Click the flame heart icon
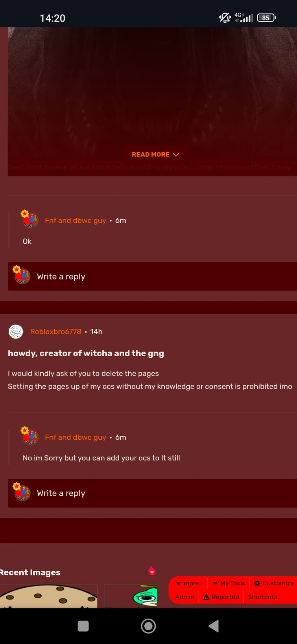Screen dimensions: 297x644 click(x=152, y=571)
